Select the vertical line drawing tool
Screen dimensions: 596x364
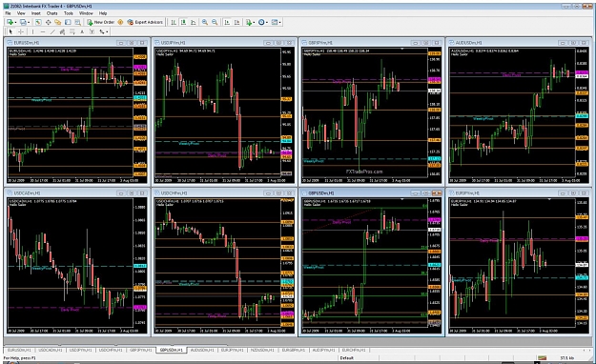(x=32, y=31)
